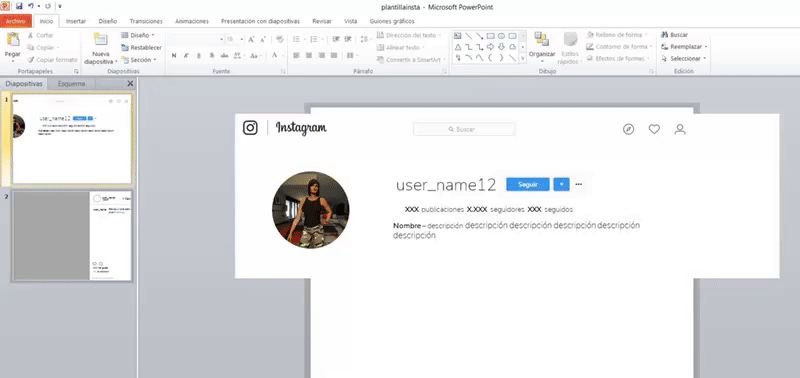Toggle bold (N) formatting
The width and height of the screenshot is (800, 378).
(174, 56)
